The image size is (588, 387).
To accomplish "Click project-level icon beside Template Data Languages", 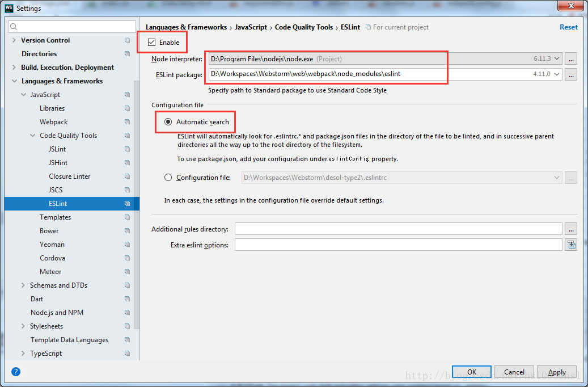I will [x=127, y=340].
